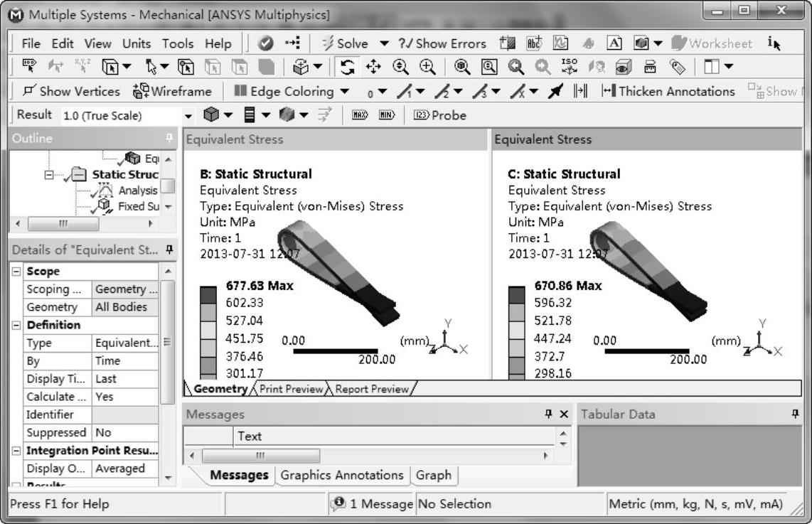The image size is (812, 524).
Task: Click the Box Zoom tool
Action: click(428, 67)
